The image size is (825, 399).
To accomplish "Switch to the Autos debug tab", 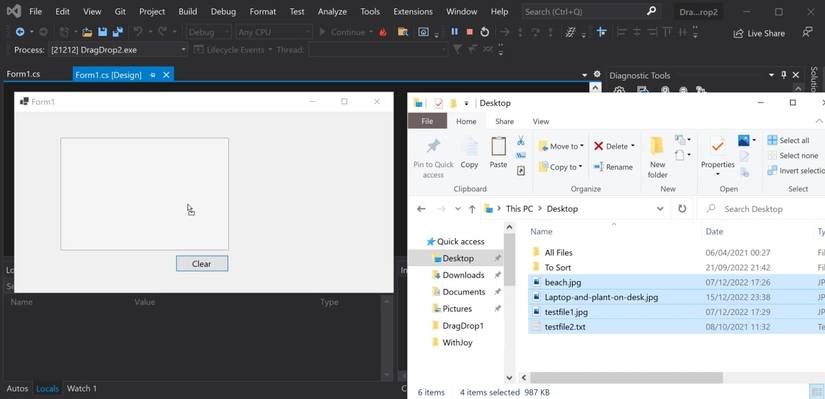I will coord(17,388).
